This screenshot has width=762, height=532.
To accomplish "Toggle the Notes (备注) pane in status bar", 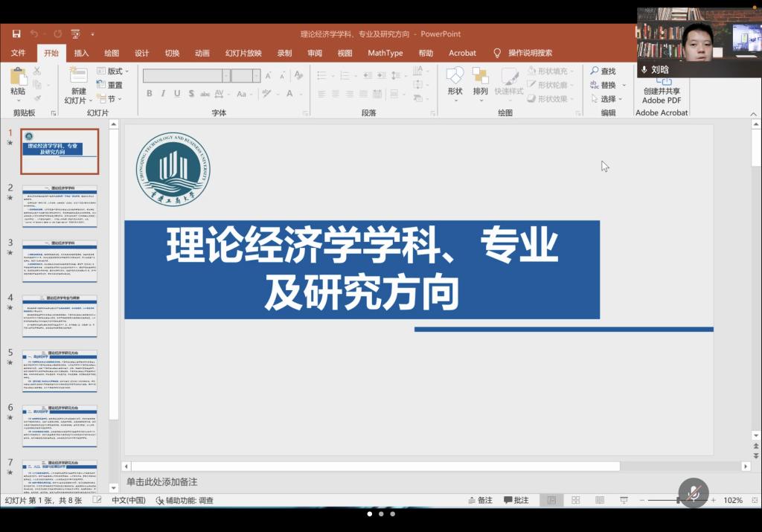I will pos(479,500).
